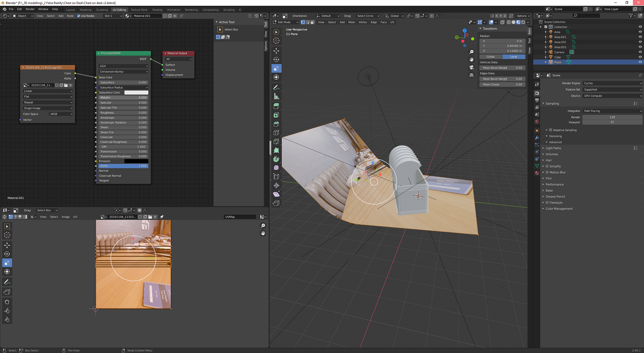Open the Render Engine dropdown
The width and height of the screenshot is (644, 353).
612,83
